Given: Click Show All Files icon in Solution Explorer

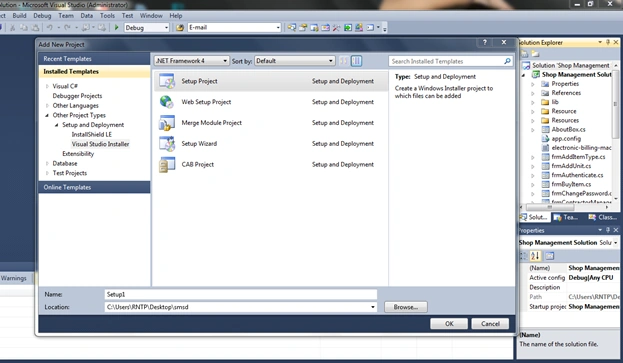Looking at the screenshot, I should coord(535,54).
